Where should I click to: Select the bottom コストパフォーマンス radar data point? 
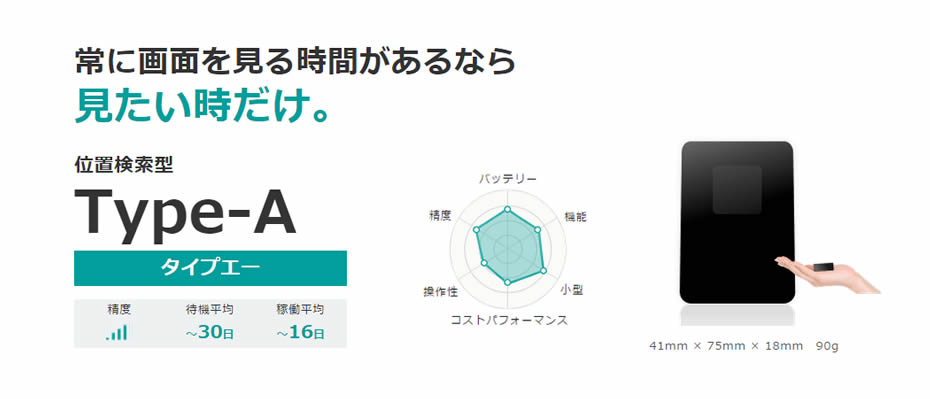507,282
